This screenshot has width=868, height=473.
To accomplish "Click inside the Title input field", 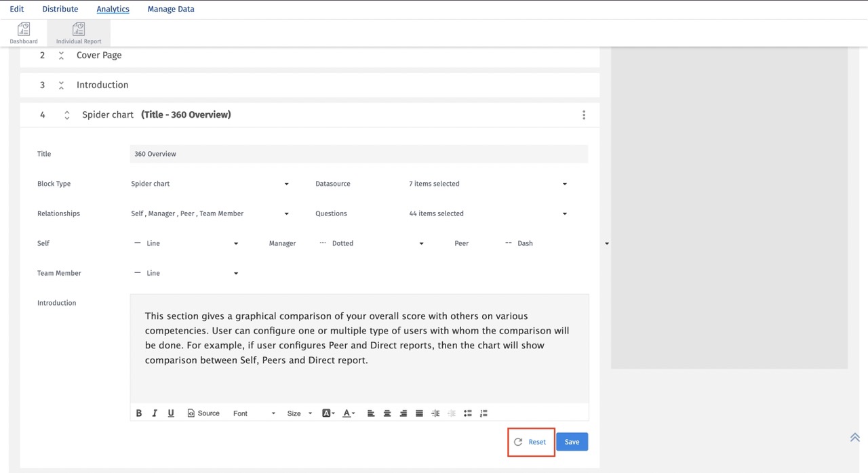I will pyautogui.click(x=358, y=154).
